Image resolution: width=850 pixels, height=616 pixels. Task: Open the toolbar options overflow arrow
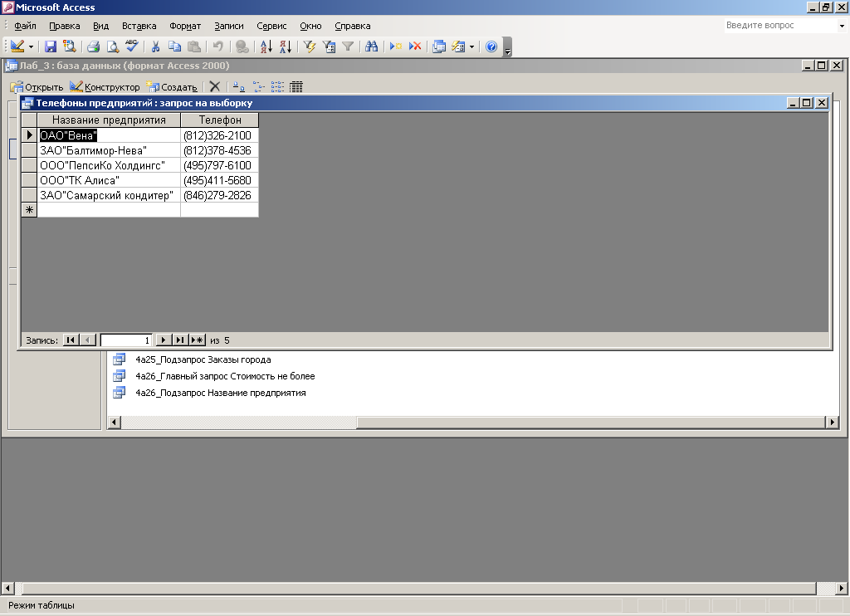click(x=507, y=47)
